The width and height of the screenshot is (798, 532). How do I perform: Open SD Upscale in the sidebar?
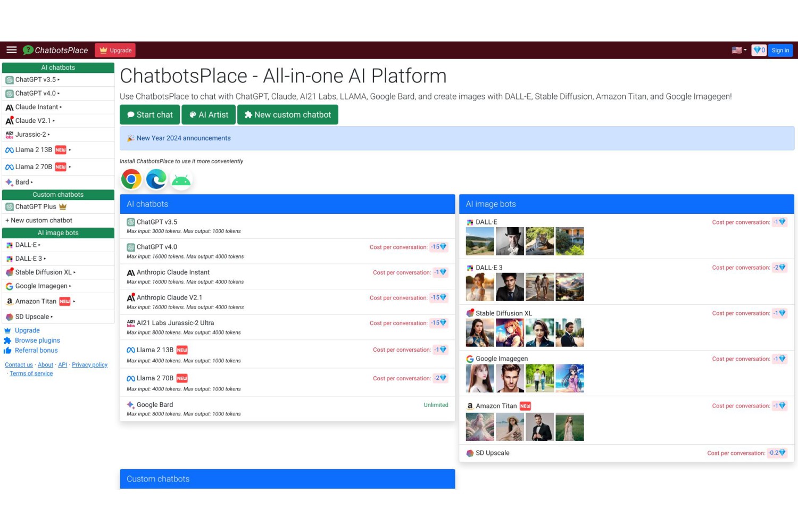click(58, 317)
